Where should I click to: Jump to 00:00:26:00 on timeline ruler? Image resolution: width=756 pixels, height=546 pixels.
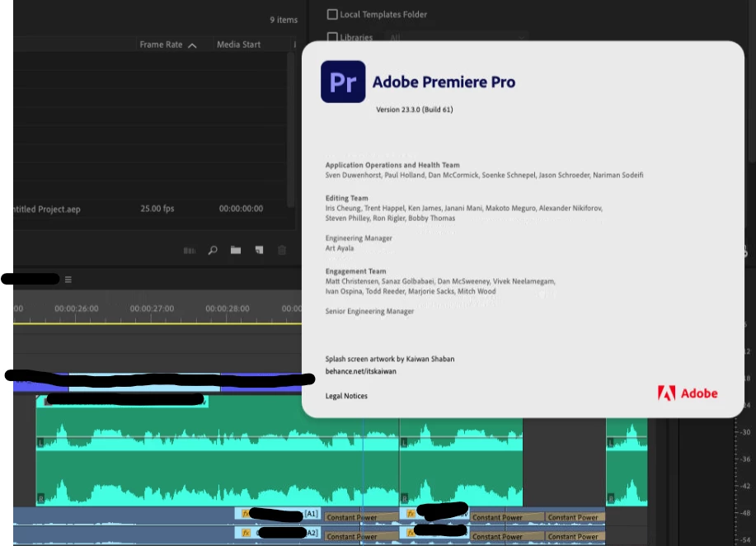(76, 308)
